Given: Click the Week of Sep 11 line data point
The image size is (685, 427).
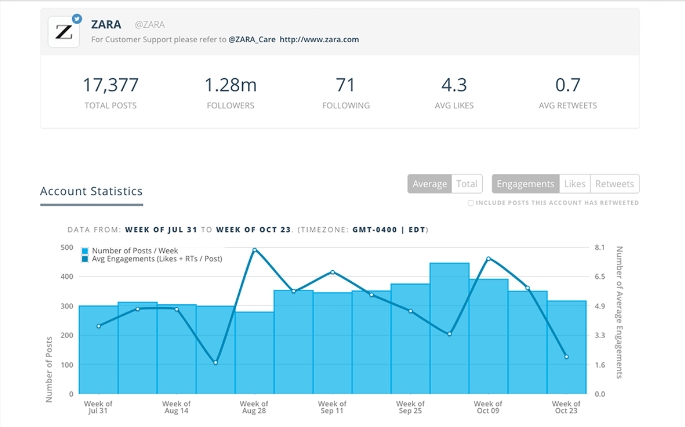Looking at the screenshot, I should coord(333,272).
